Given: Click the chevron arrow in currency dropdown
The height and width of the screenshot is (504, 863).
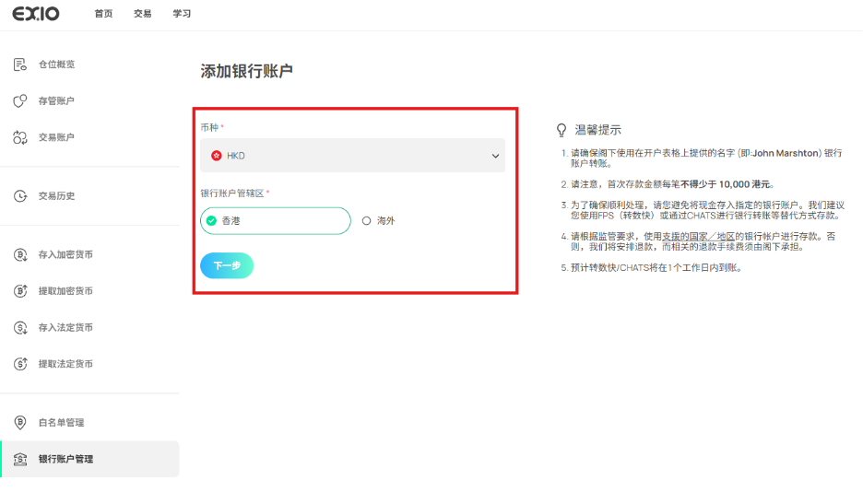Looking at the screenshot, I should coord(495,156).
